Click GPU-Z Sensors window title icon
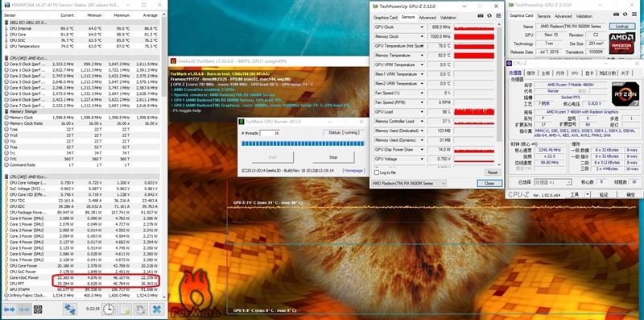This screenshot has width=644, height=320. coord(375,6)
